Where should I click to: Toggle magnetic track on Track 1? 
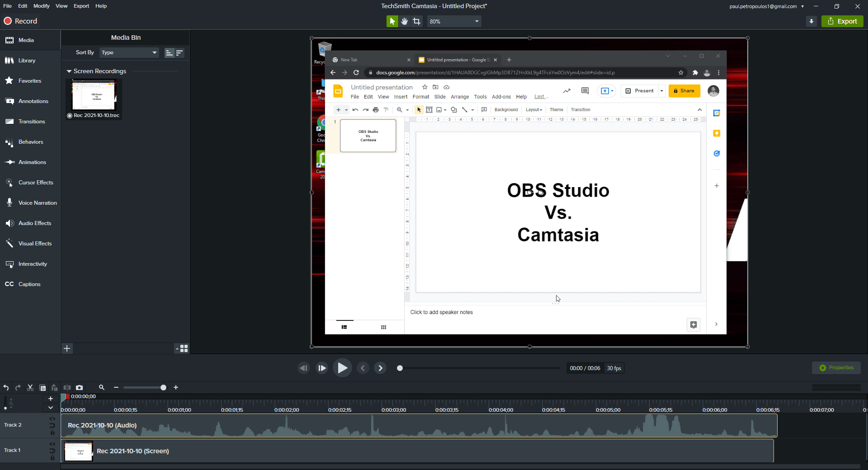(52, 451)
